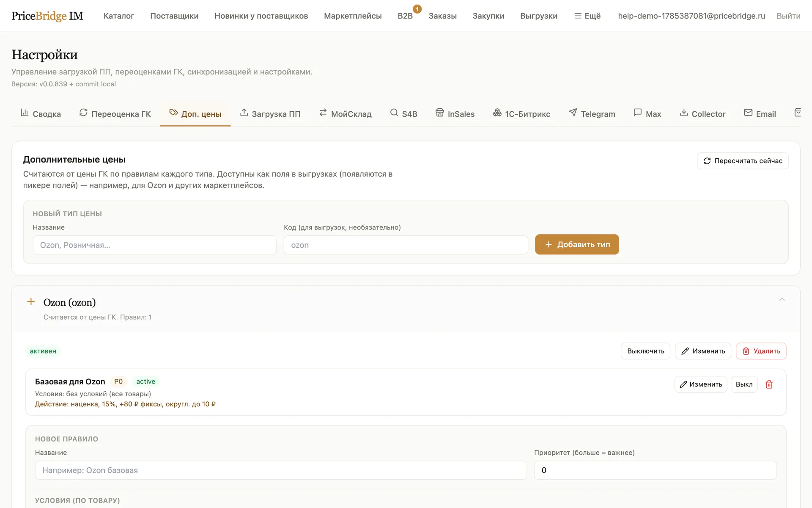The image size is (812, 508).
Task: Switch to Переоценка ГК tab
Action: coord(115,113)
